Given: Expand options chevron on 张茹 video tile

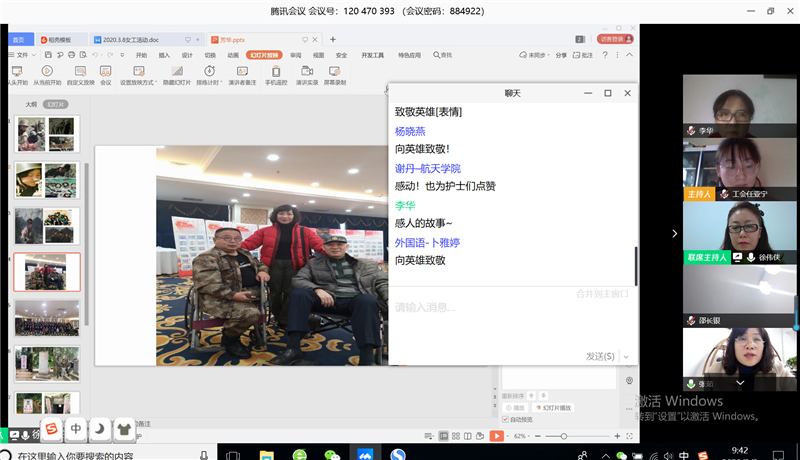Looking at the screenshot, I should click(x=740, y=382).
